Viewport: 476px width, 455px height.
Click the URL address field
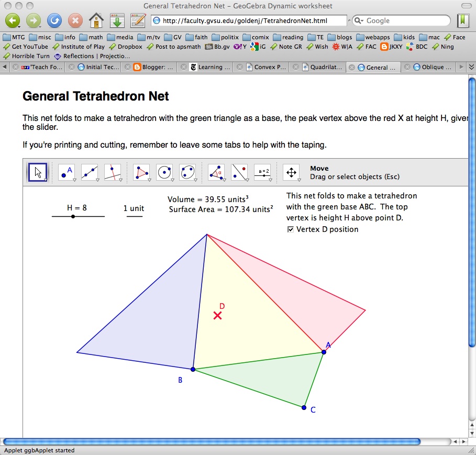coord(249,20)
